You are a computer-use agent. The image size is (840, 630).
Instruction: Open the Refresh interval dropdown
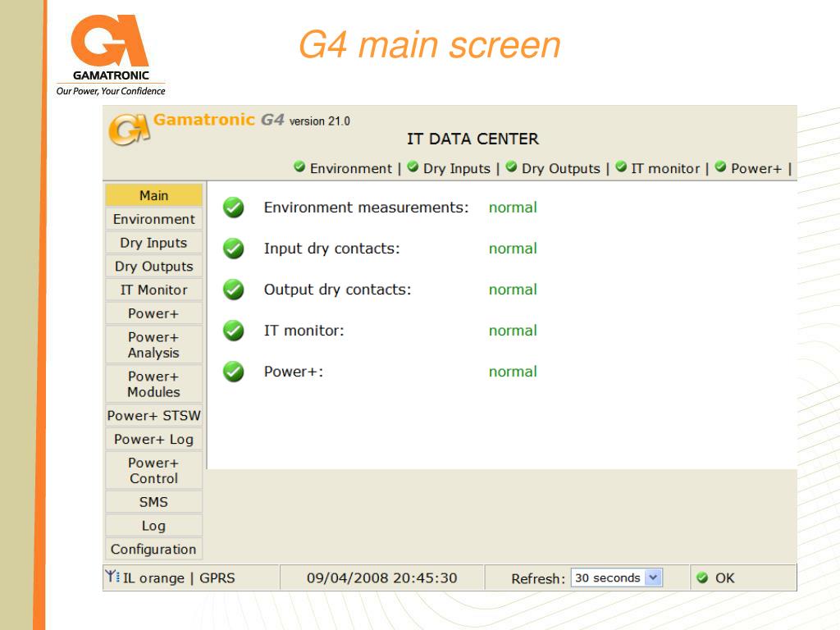[x=617, y=577]
